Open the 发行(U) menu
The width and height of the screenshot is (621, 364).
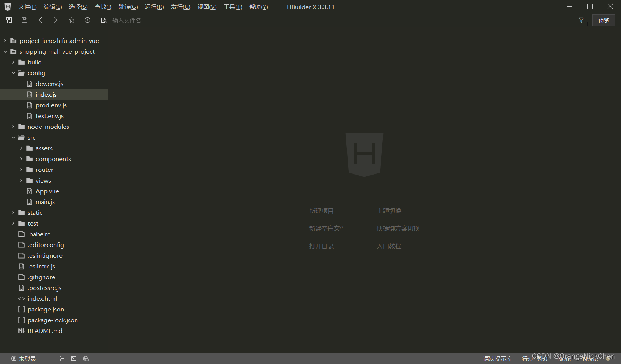pyautogui.click(x=181, y=7)
